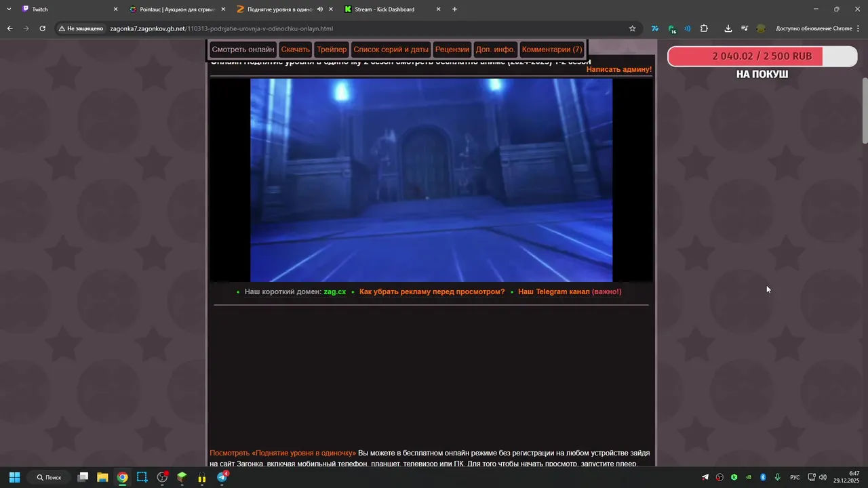Open the green extension with badge 16
This screenshot has width=868, height=488.
click(x=671, y=28)
